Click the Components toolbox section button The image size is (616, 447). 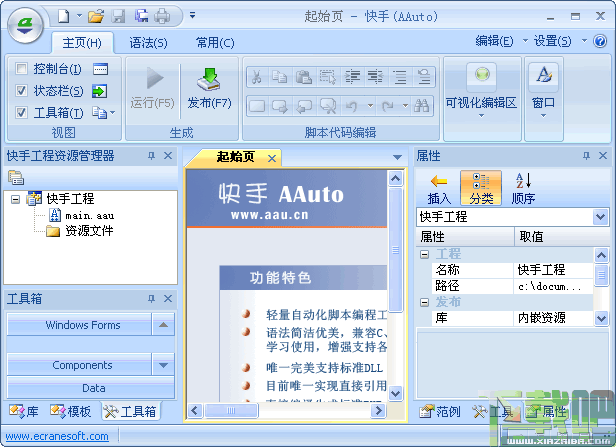coord(79,365)
